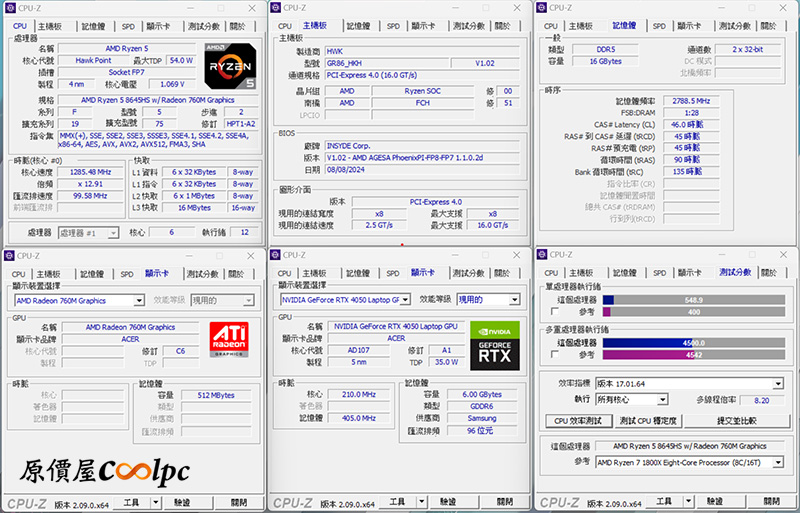This screenshot has height=513, width=800.
Task: Click CPU-Z title icon of the 記憶體 memory window
Action: point(542,7)
